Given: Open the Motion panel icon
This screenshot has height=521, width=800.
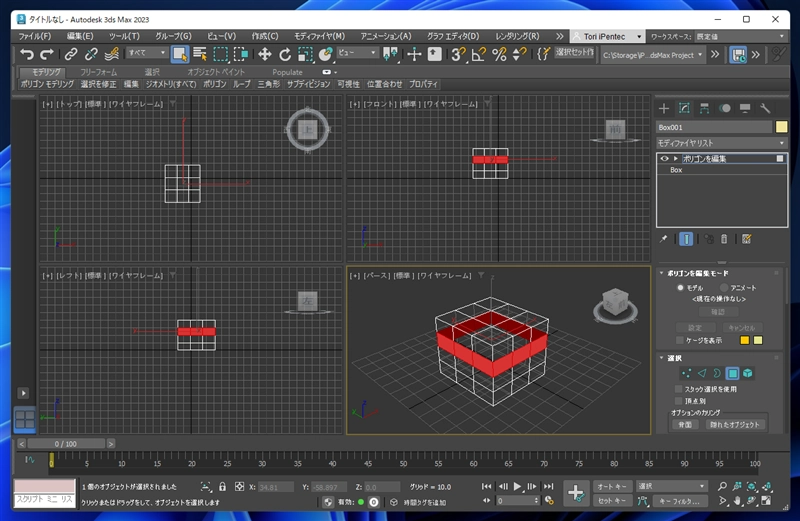Looking at the screenshot, I should pos(724,108).
